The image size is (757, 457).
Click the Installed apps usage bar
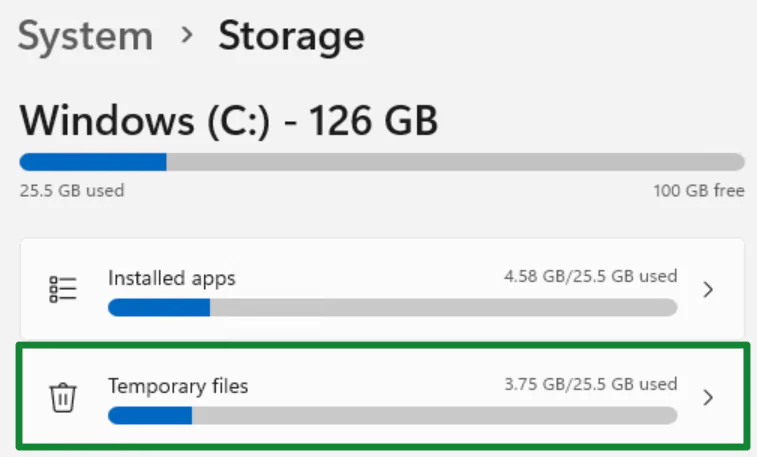point(392,308)
